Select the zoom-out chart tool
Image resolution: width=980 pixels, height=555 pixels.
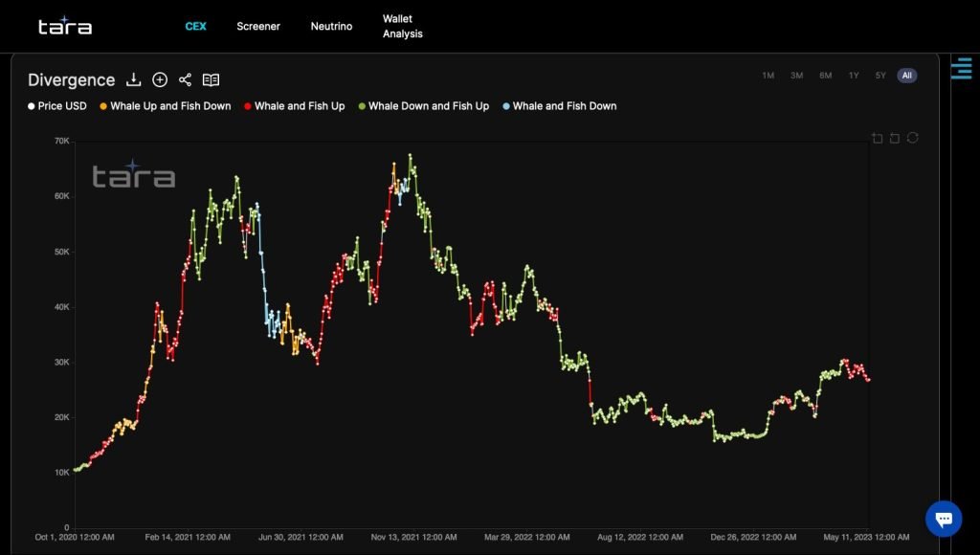coord(895,138)
